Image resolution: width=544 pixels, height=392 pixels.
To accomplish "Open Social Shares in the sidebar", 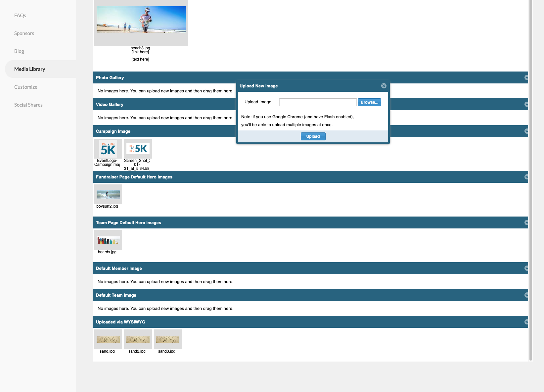I will (x=28, y=105).
